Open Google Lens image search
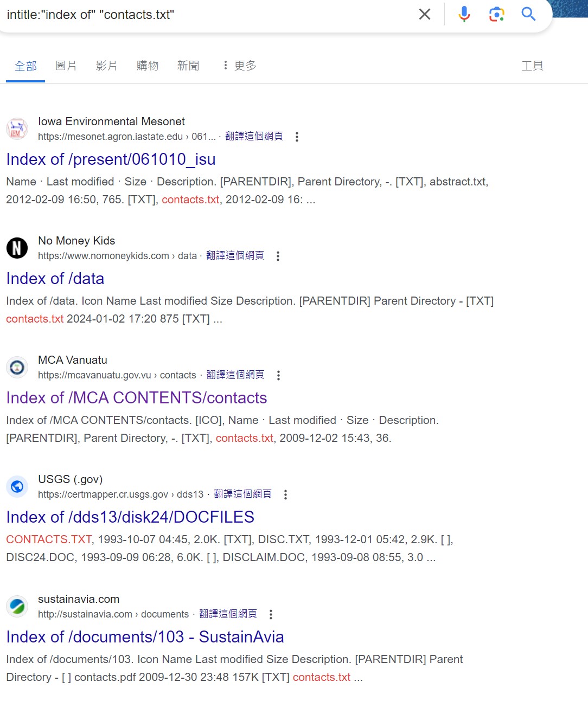Screen dimensions: 588x701 496,14
